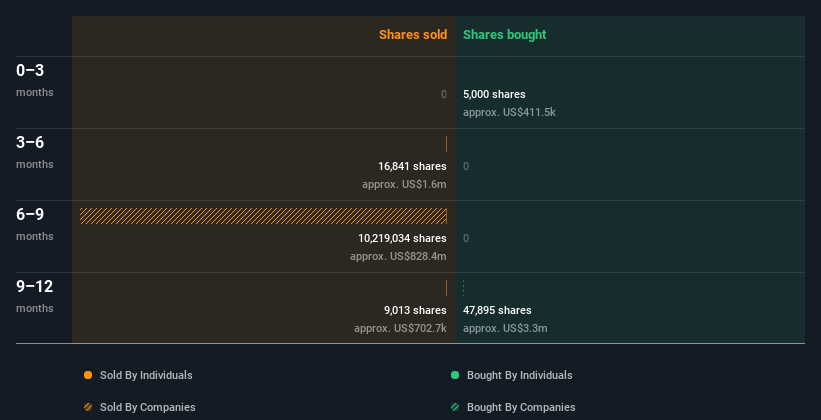
Task: Click the 3–6 months row label
Action: (x=35, y=152)
